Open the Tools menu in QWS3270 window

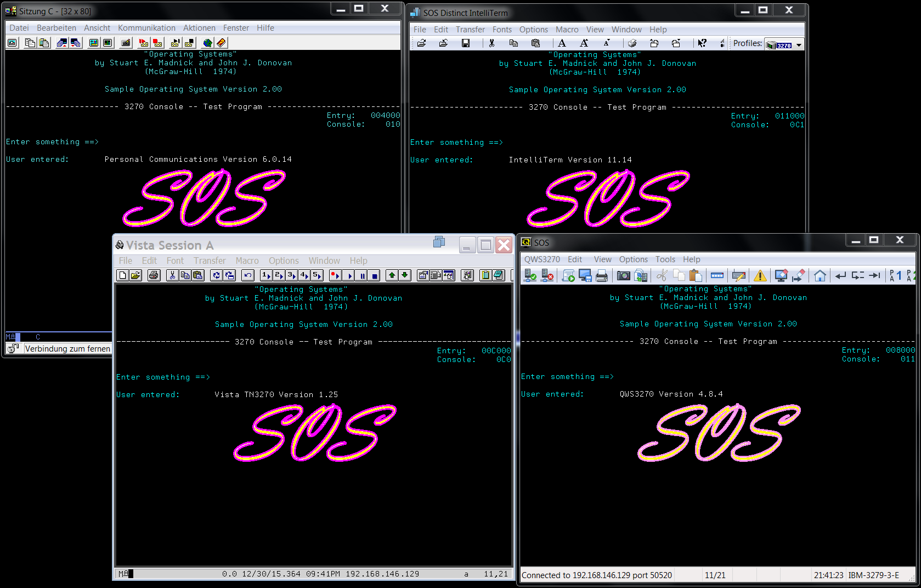coord(665,259)
